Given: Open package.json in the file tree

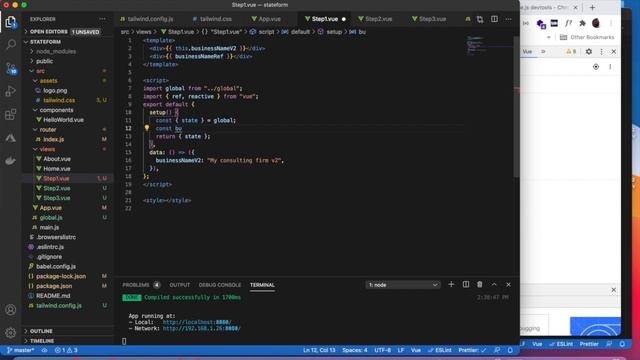Looking at the screenshot, I should tap(54, 286).
